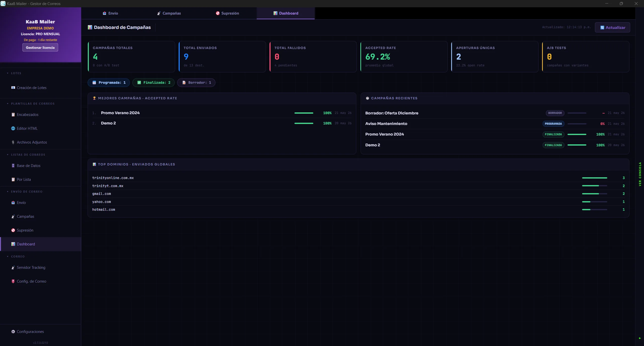The width and height of the screenshot is (644, 346).
Task: Select the yahoo.com domain row
Action: coord(358,202)
